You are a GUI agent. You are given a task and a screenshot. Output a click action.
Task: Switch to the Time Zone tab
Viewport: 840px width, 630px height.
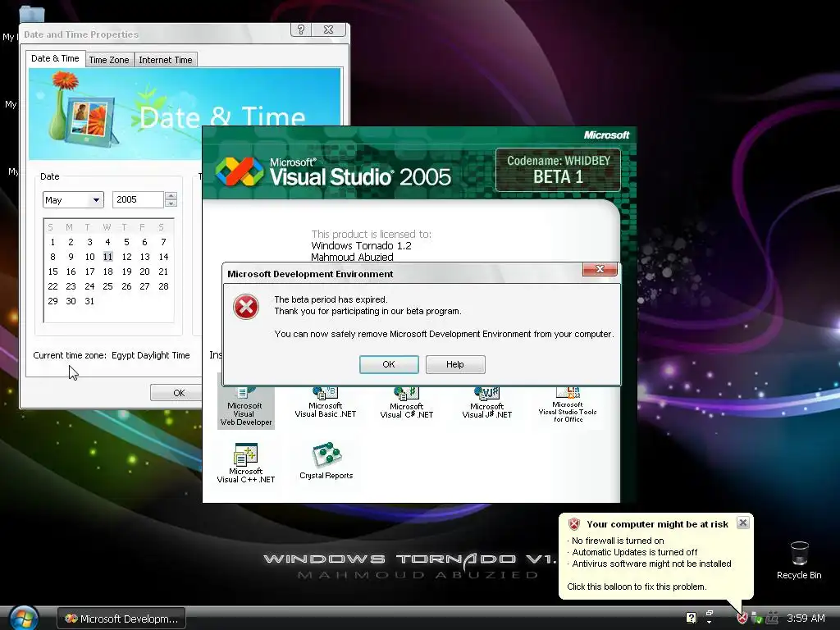point(109,60)
